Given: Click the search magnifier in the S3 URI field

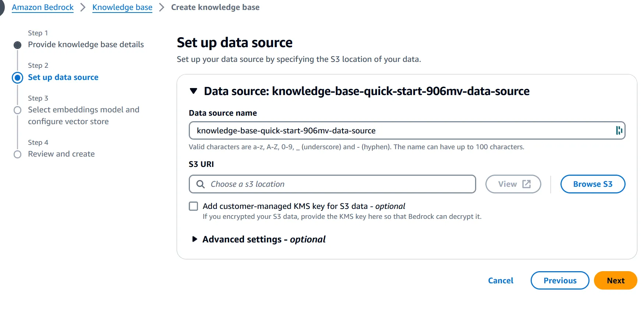Looking at the screenshot, I should coord(201,184).
